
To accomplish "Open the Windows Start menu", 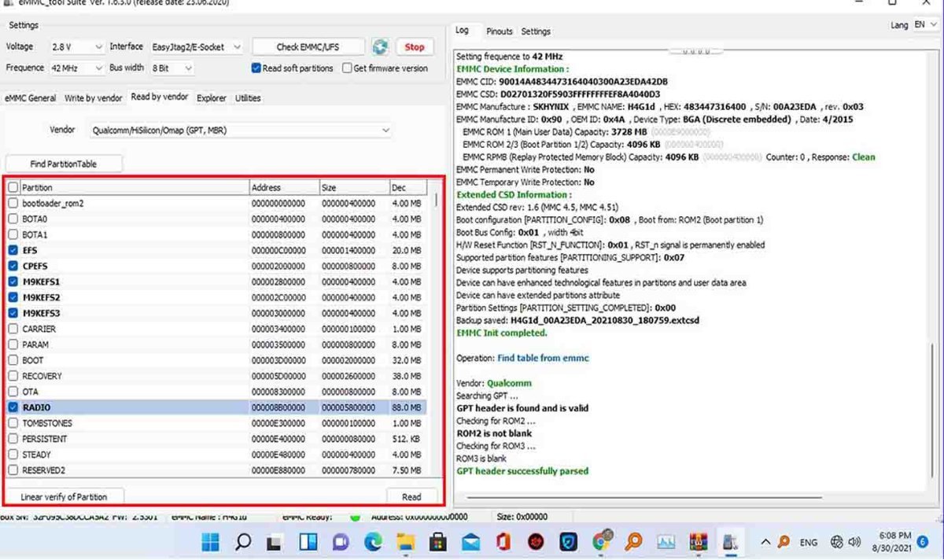I will [211, 542].
